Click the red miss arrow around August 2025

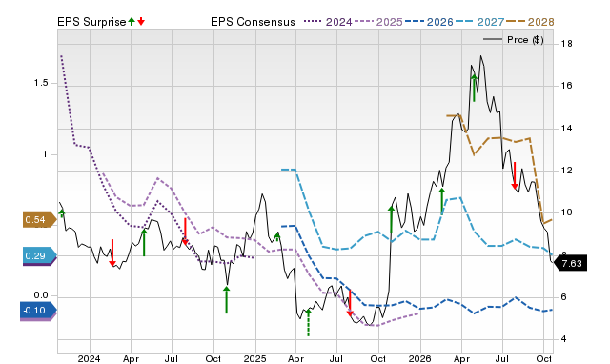tap(350, 303)
